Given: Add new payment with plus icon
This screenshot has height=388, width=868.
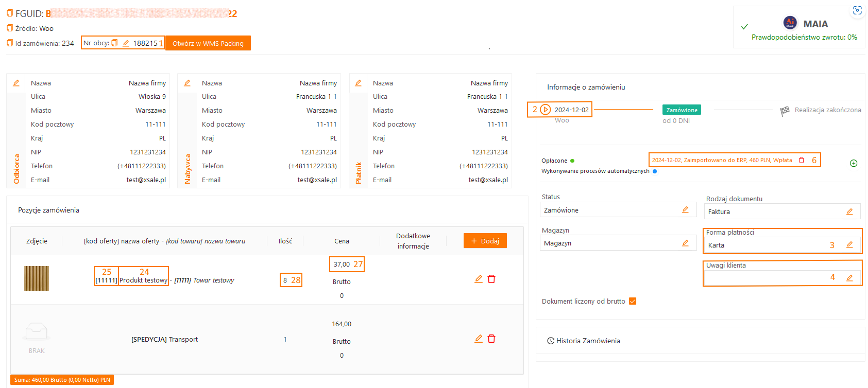Looking at the screenshot, I should tap(854, 163).
